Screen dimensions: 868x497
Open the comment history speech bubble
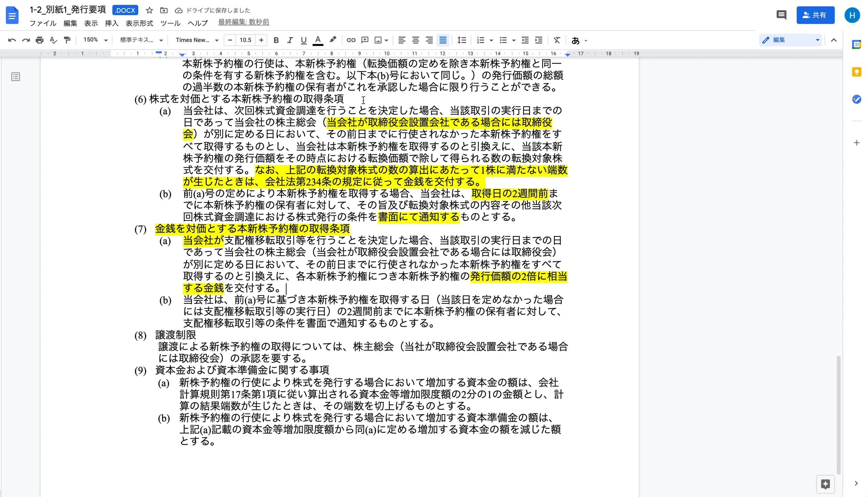(781, 15)
